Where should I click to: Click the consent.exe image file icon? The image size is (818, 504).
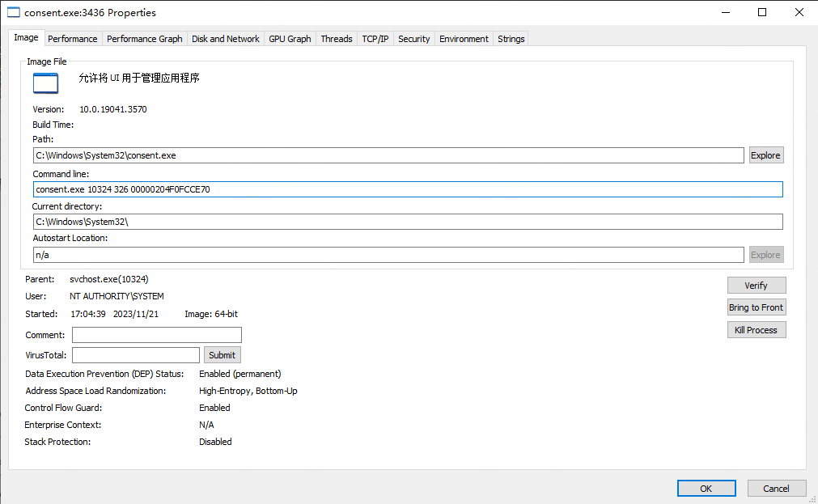[45, 83]
